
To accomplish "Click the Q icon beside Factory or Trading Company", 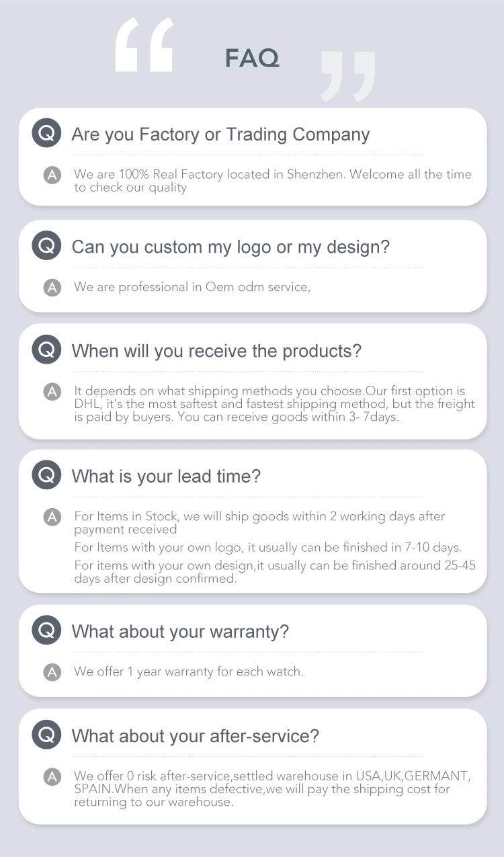I will [46, 134].
